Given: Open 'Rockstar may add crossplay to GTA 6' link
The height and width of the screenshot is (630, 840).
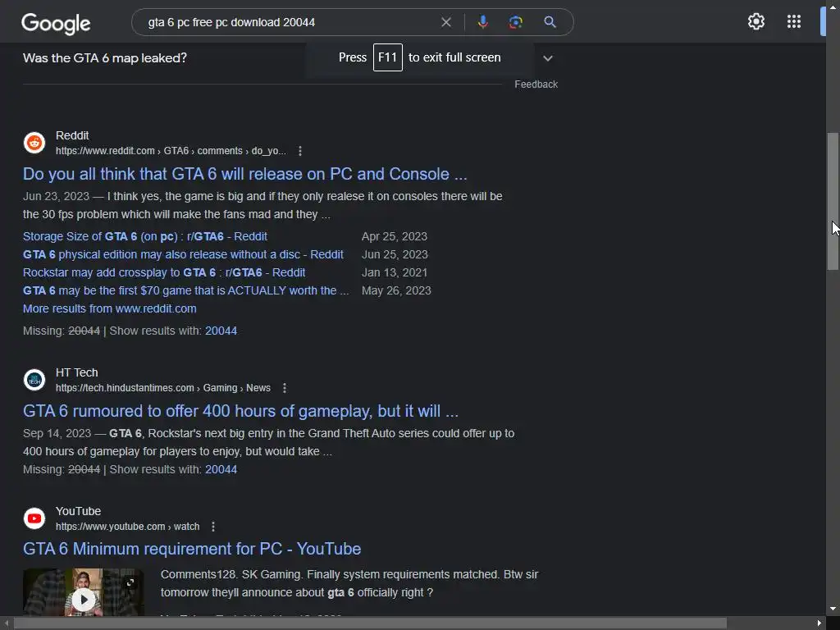Looking at the screenshot, I should pos(164,272).
